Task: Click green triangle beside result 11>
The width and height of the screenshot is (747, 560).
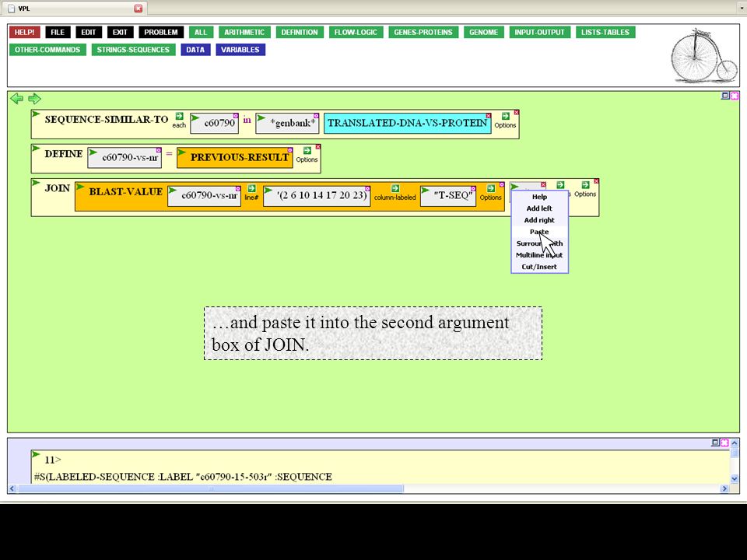Action: [x=36, y=454]
